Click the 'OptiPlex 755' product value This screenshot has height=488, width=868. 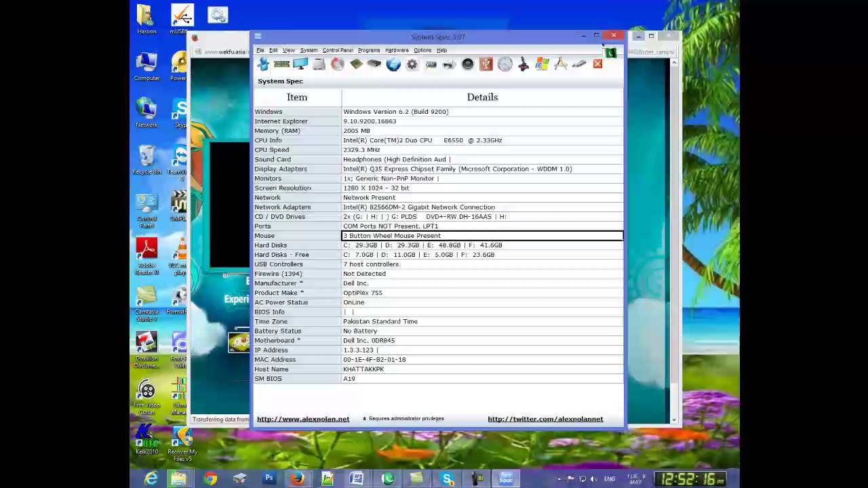(x=363, y=293)
